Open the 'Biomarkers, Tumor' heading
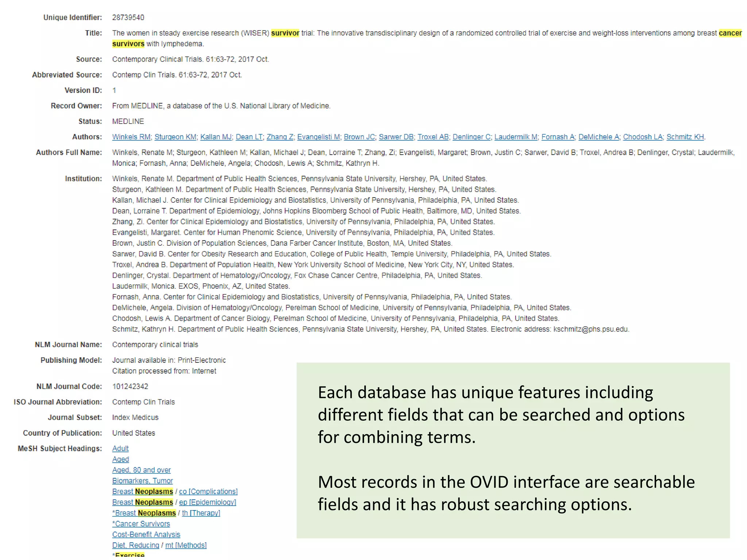Image resolution: width=747 pixels, height=560 pixels. point(143,481)
